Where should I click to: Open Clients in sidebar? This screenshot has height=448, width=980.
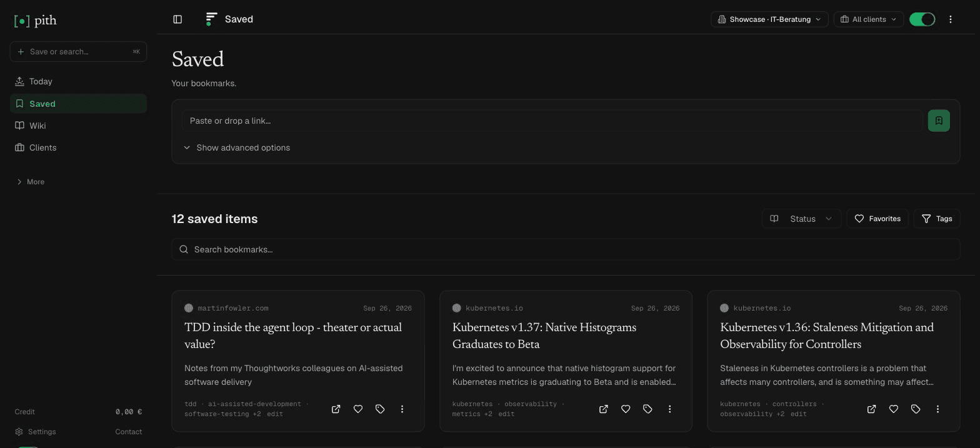[78, 147]
